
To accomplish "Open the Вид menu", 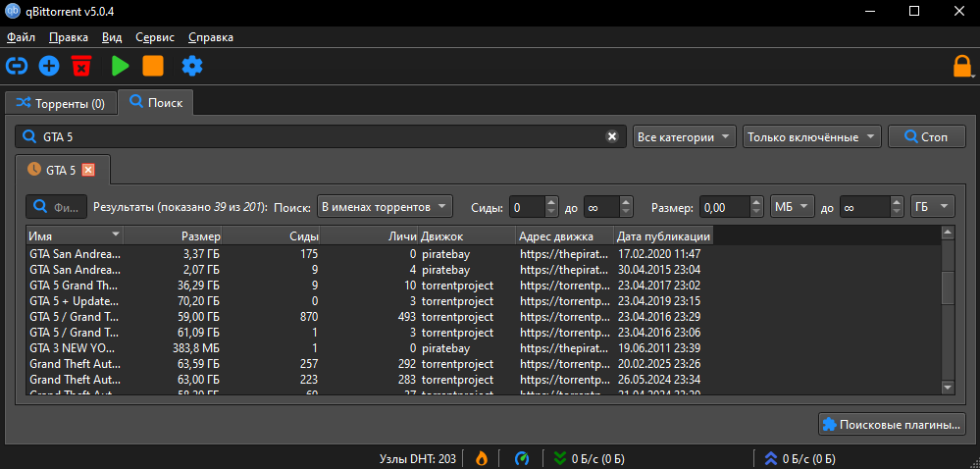I will (x=112, y=37).
